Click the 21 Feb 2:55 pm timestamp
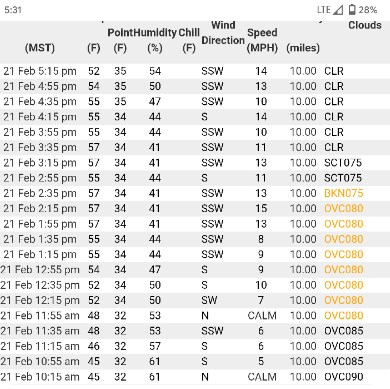The image size is (390, 389). 40,178
